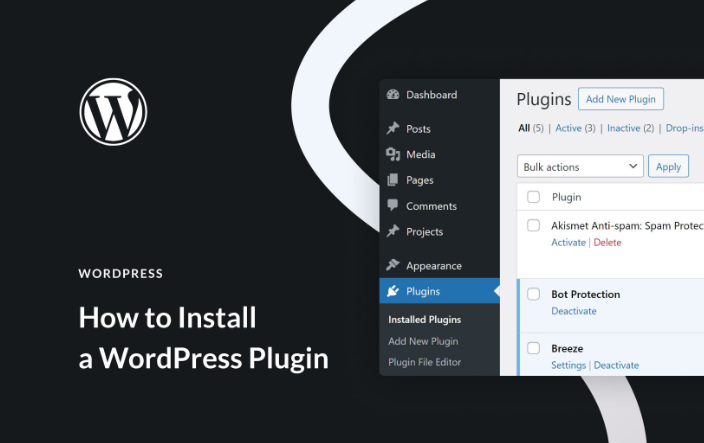The height and width of the screenshot is (443, 704).
Task: Check the Bot Protection checkbox
Action: pyautogui.click(x=533, y=294)
